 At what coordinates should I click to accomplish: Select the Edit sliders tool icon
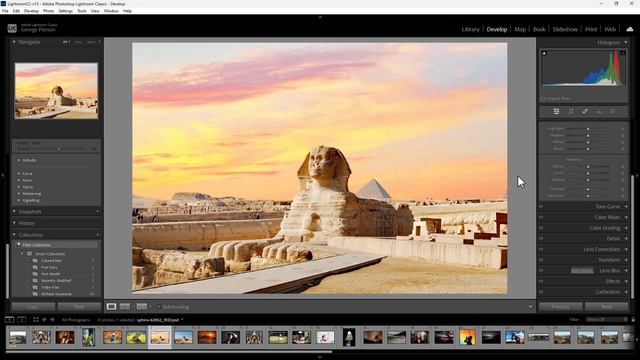tap(556, 111)
